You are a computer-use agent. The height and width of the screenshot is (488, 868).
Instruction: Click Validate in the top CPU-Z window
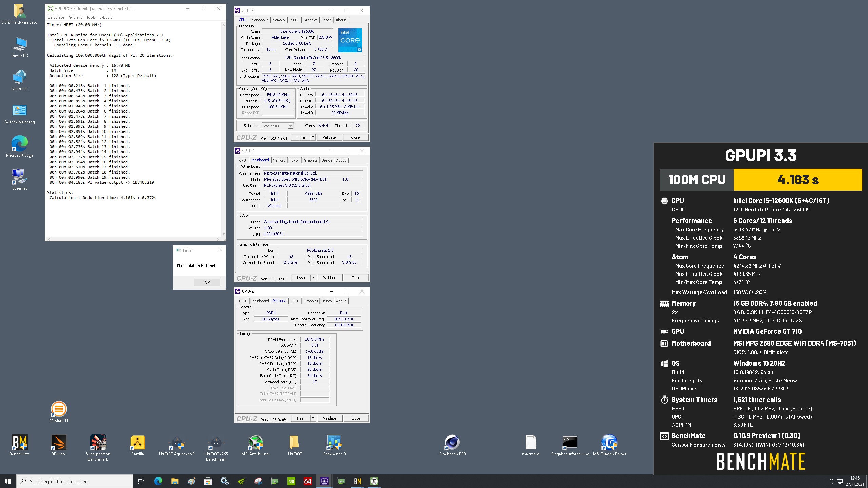(x=329, y=137)
